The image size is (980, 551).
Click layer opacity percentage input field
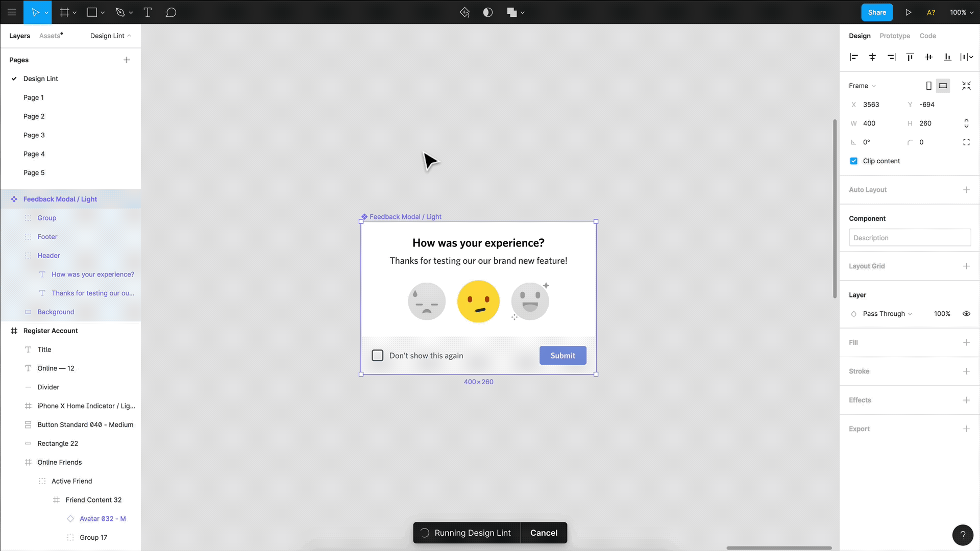point(942,314)
